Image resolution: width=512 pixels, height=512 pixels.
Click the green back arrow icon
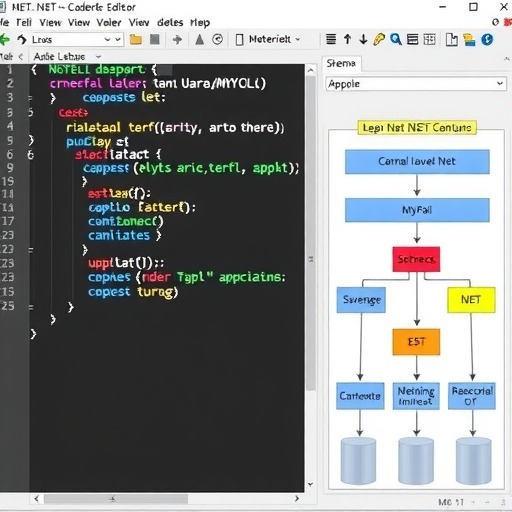[x=5, y=40]
